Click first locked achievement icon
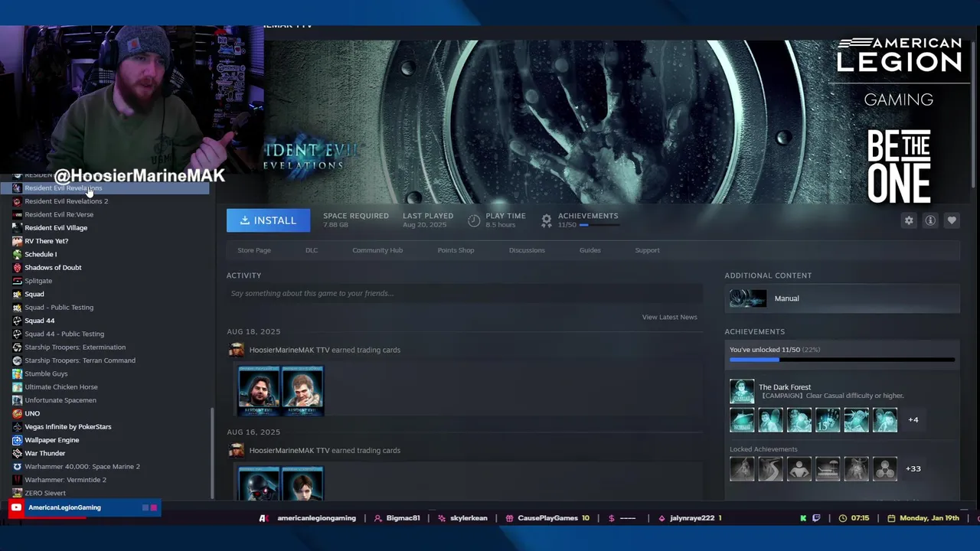This screenshot has height=551, width=980. [742, 468]
